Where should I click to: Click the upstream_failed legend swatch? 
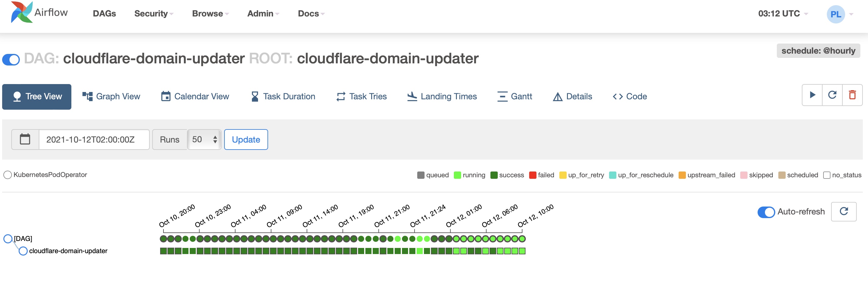682,175
